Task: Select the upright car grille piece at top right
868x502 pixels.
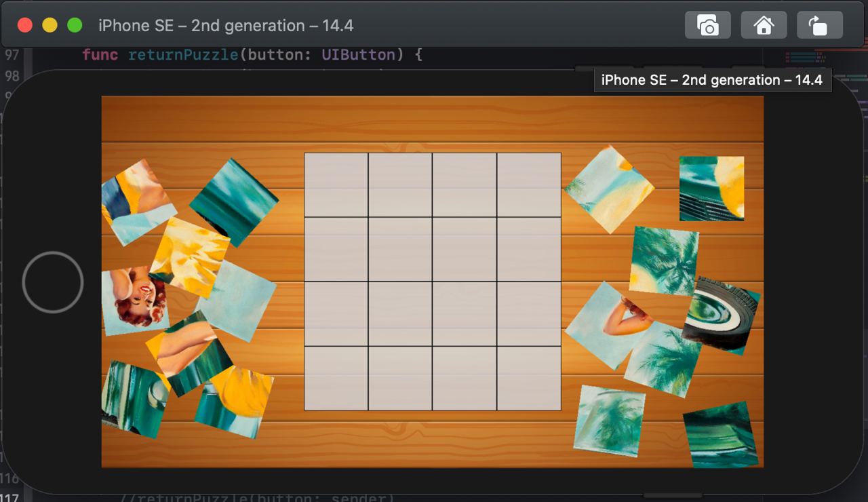Action: (711, 189)
